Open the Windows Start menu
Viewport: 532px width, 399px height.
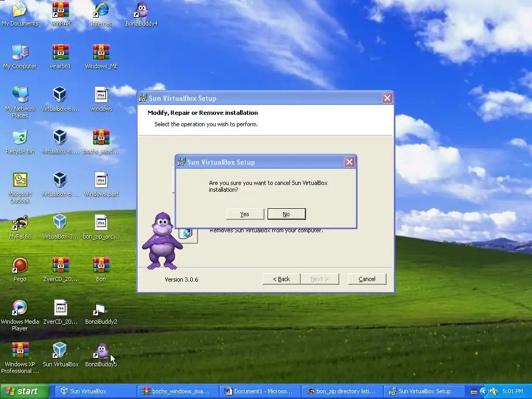point(24,391)
